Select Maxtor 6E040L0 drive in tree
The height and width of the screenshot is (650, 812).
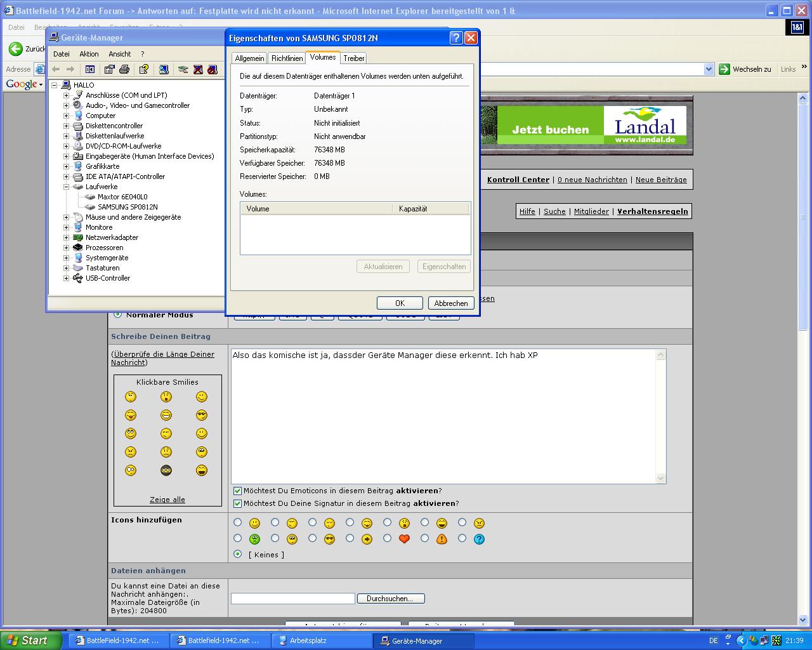122,197
